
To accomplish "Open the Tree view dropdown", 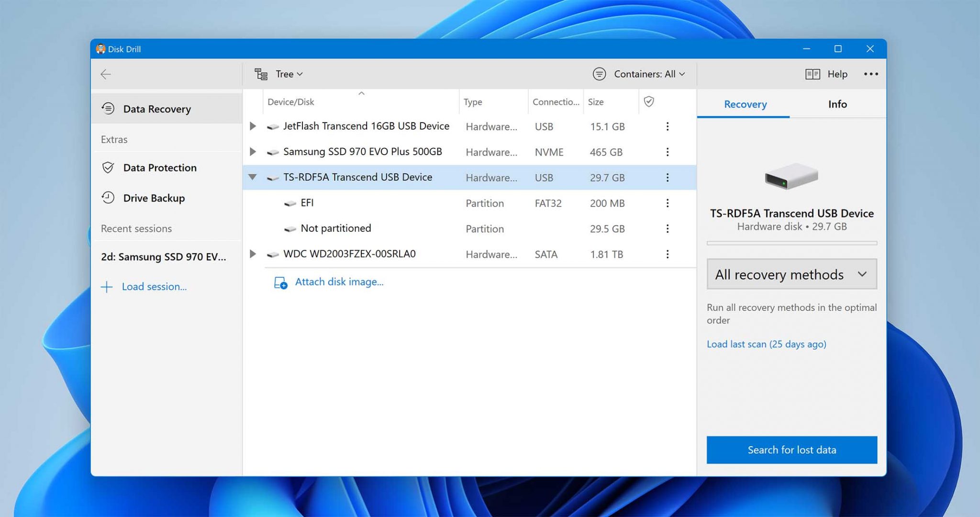I will [x=289, y=74].
